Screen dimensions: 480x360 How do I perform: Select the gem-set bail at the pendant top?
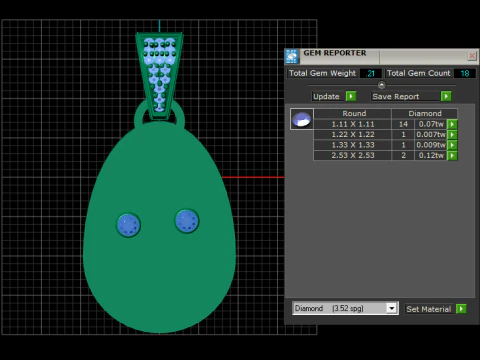click(x=159, y=77)
